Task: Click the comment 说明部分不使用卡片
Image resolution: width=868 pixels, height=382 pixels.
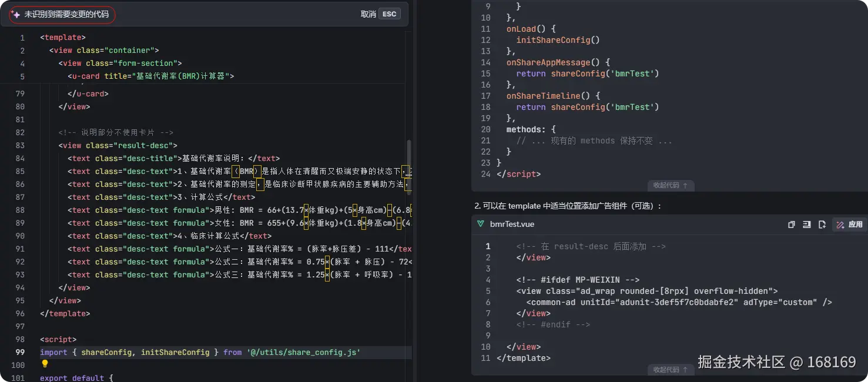Action: (116, 133)
